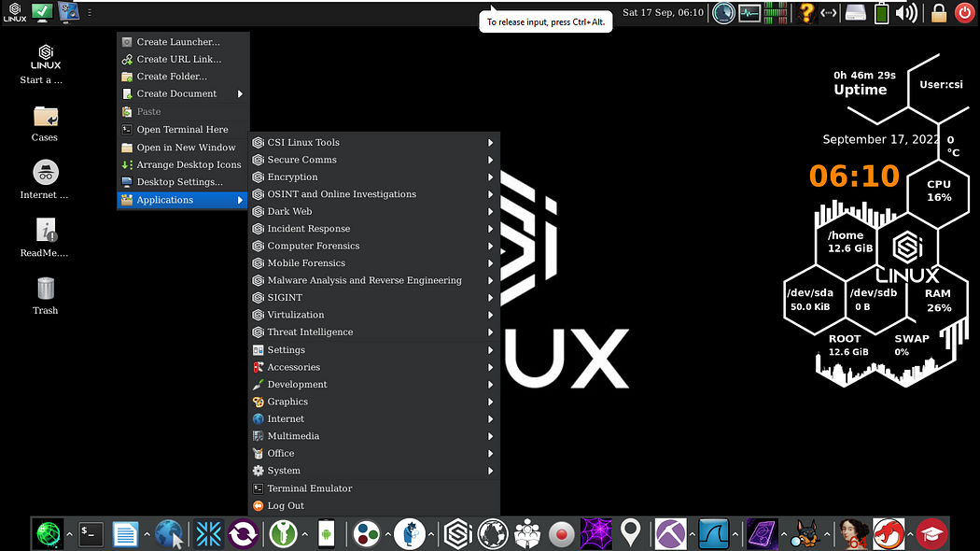This screenshot has height=551, width=980.
Task: Open the removable drive icon in top panel
Action: coord(856,12)
